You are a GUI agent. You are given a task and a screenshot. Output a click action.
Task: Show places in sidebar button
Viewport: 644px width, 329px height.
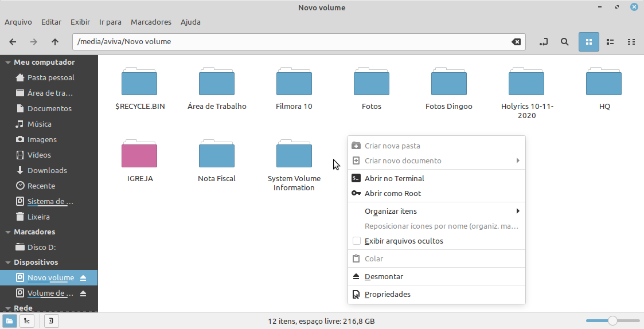(9, 321)
